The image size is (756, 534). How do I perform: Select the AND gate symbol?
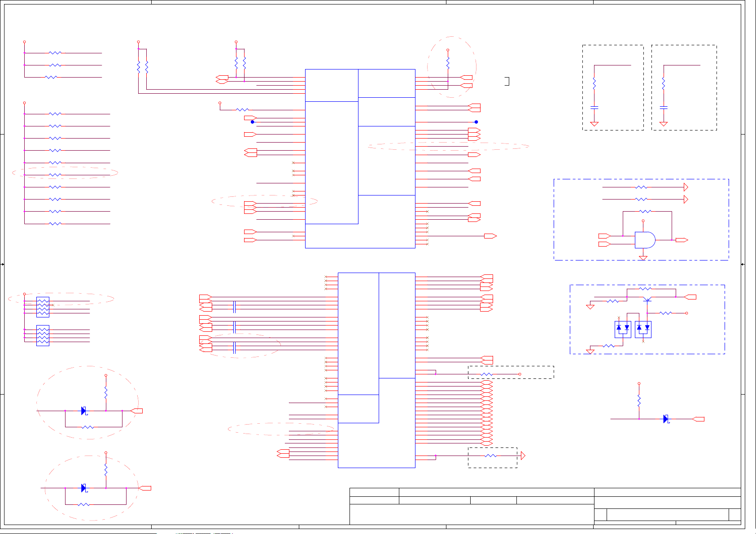(645, 240)
